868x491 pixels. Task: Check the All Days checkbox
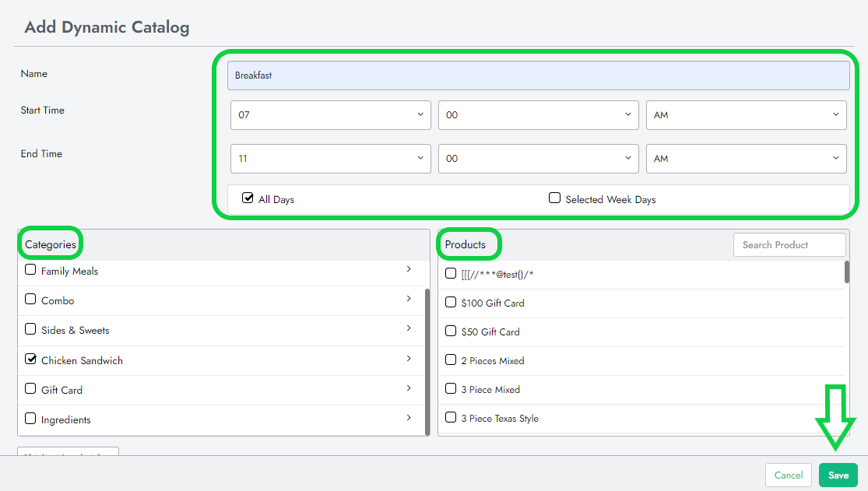[x=248, y=198]
